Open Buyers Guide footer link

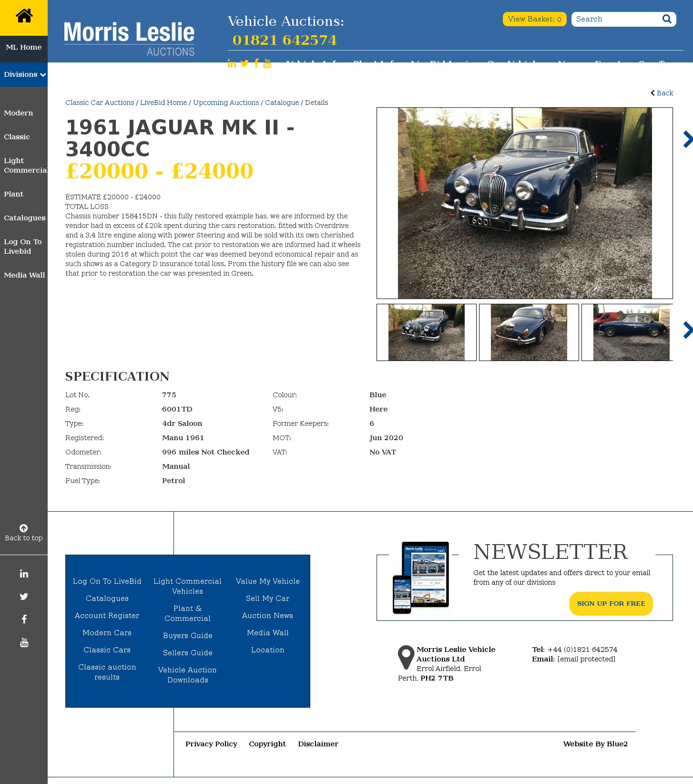click(188, 636)
